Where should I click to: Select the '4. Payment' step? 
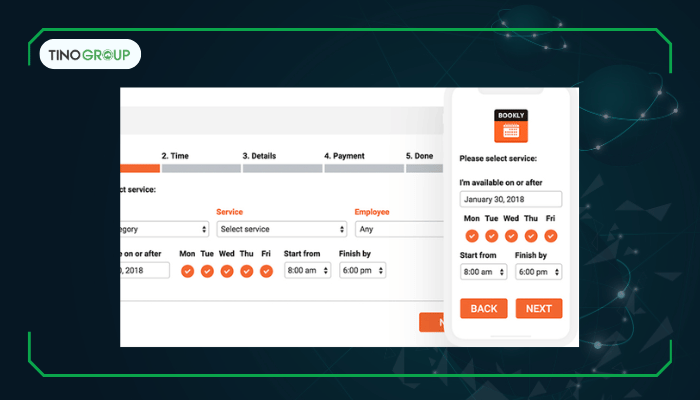click(x=344, y=156)
